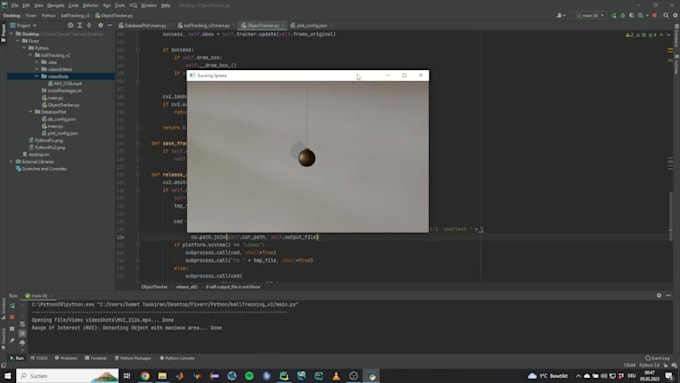
Task: Toggle soft-wrap in the Run console
Action: (23, 324)
